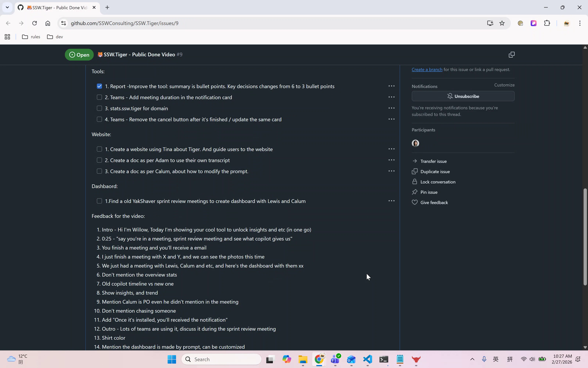
Task: Click the Windows Start button
Action: [172, 359]
